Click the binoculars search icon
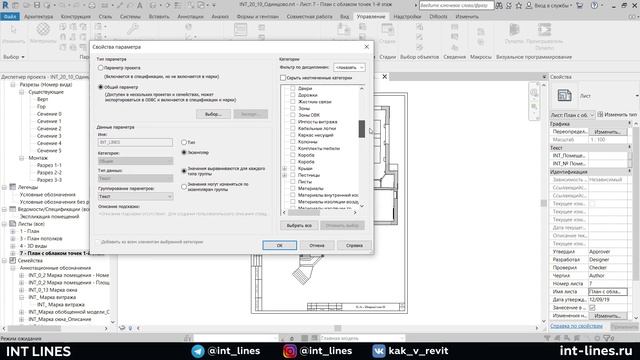Image resolution: width=640 pixels, height=360 pixels. point(499,6)
